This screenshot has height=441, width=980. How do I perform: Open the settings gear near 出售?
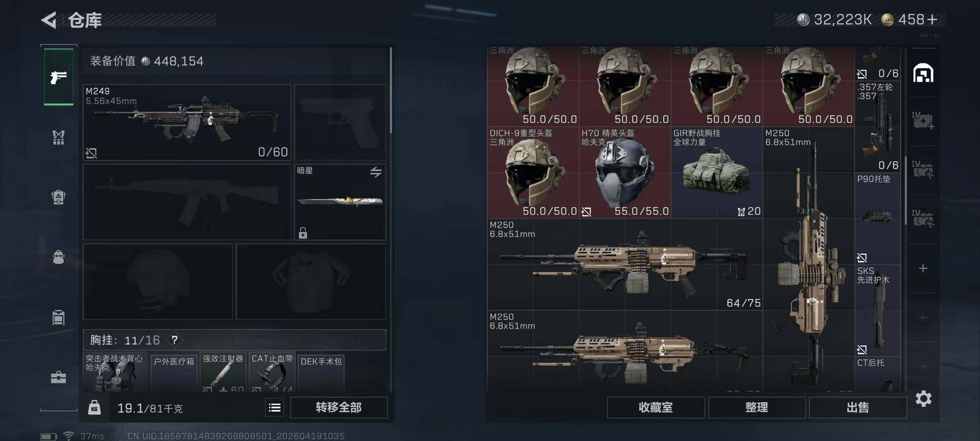pos(923,399)
